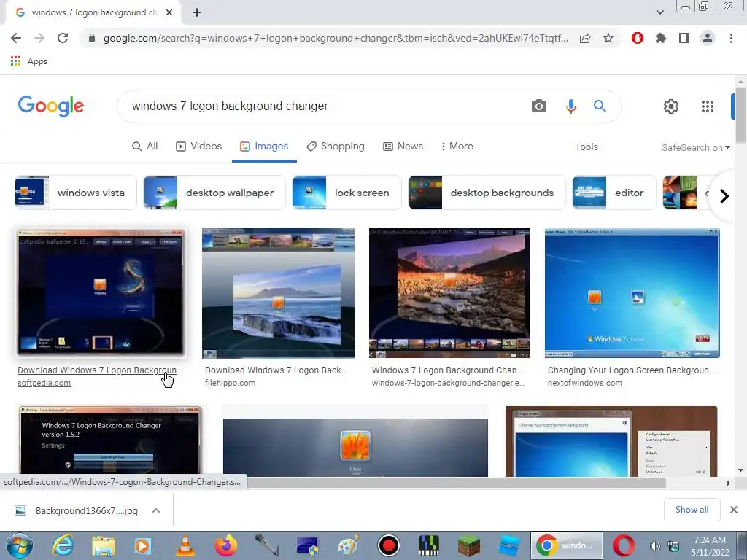Open the Windows Start menu
Image resolution: width=747 pixels, height=560 pixels.
[x=19, y=545]
